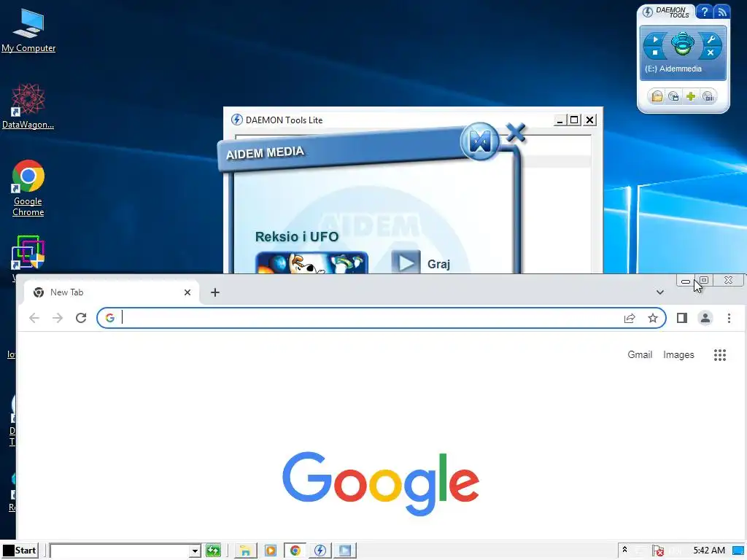Open Gmail link on Google page

pyautogui.click(x=639, y=354)
